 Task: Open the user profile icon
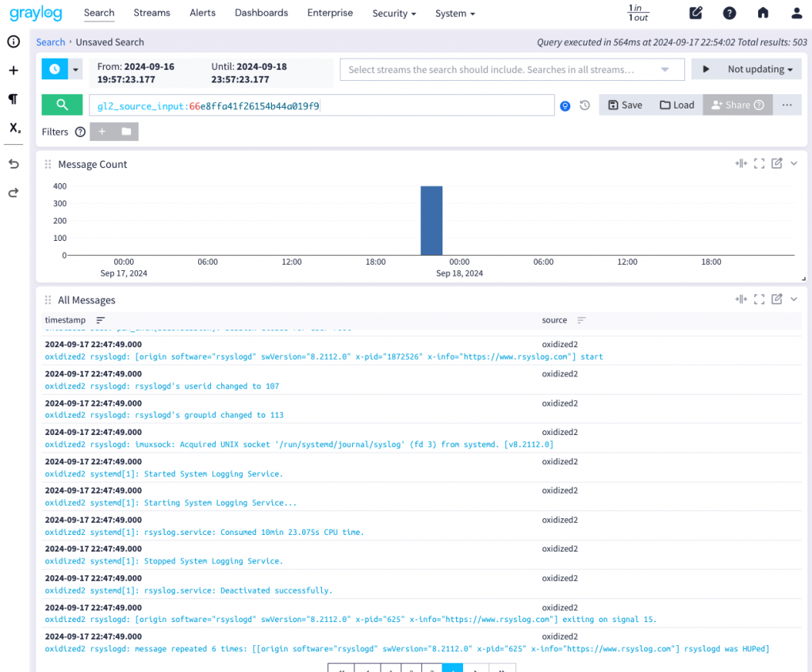[796, 13]
